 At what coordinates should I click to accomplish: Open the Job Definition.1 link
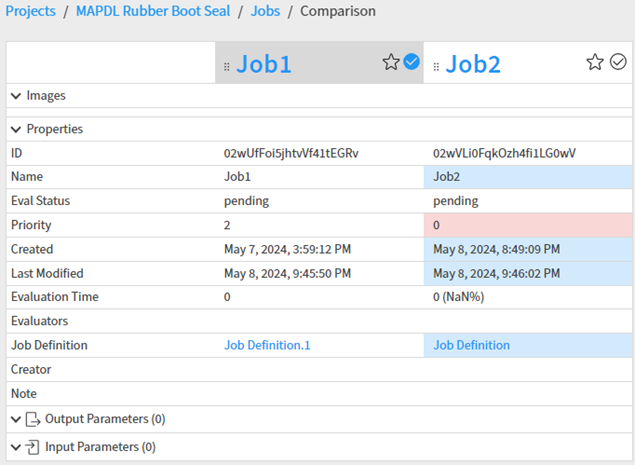coord(267,345)
